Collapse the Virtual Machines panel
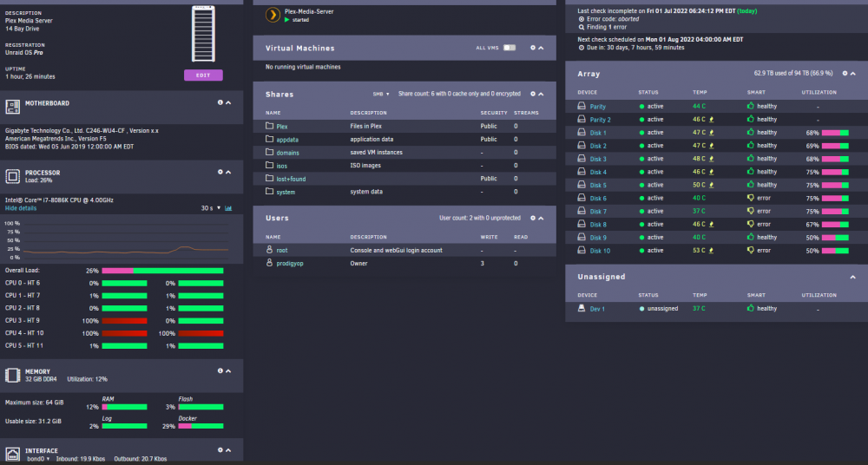 [541, 49]
